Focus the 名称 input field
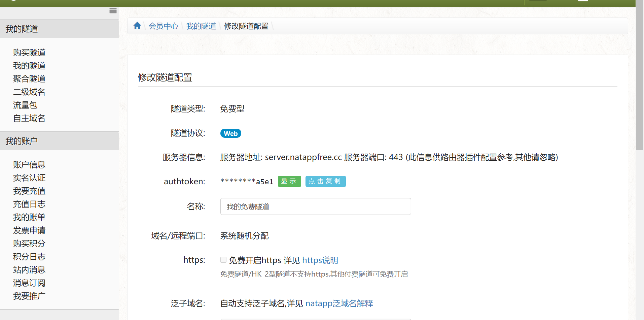Viewport: 644px width, 320px height. [x=316, y=206]
